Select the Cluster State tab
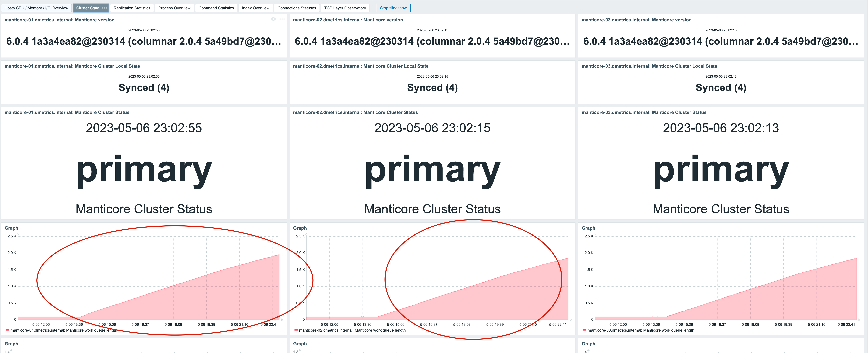Image resolution: width=868 pixels, height=353 pixels. pos(88,8)
